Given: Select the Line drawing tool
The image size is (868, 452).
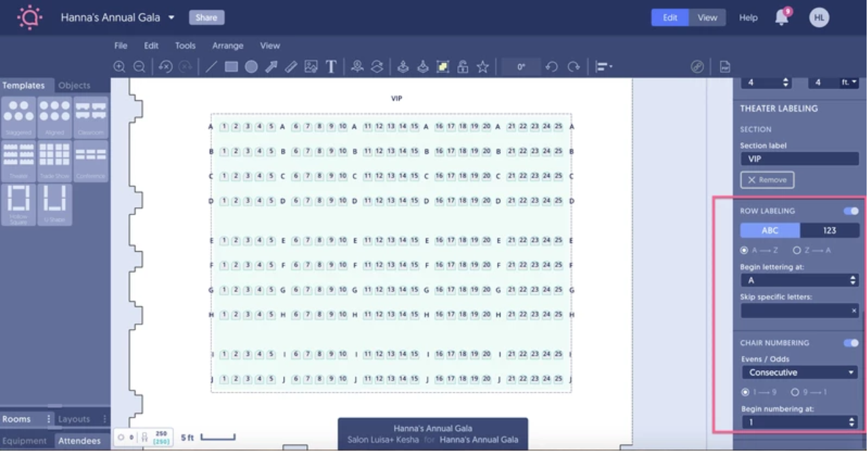Looking at the screenshot, I should (x=211, y=66).
